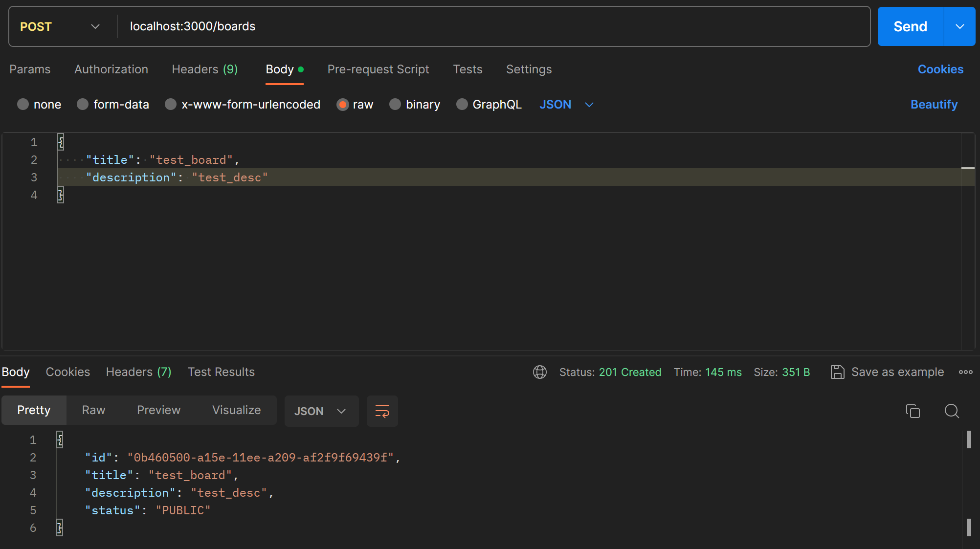Select the binary body radio button
Viewport: 980px width, 549px height.
(x=395, y=104)
